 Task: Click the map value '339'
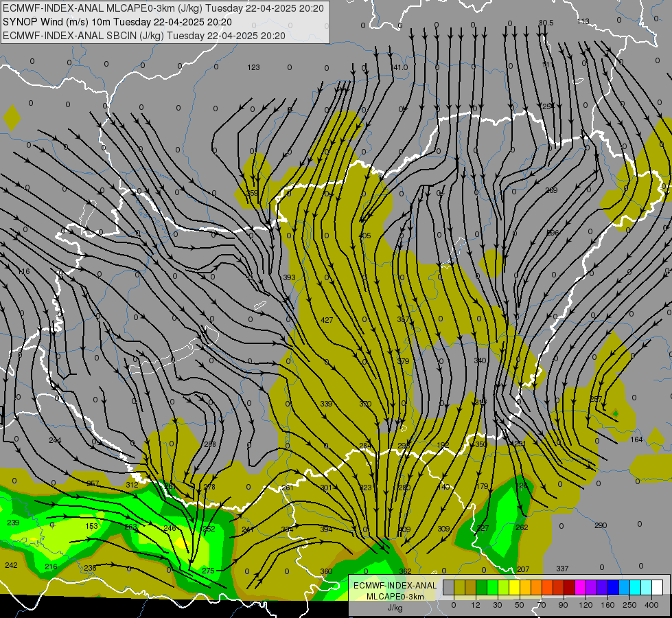coord(326,404)
